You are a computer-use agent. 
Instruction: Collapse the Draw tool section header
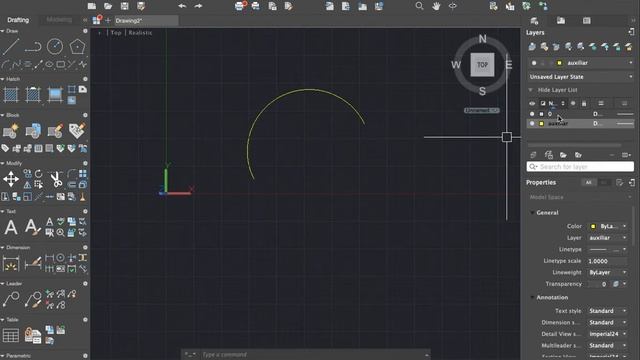click(x=2, y=31)
